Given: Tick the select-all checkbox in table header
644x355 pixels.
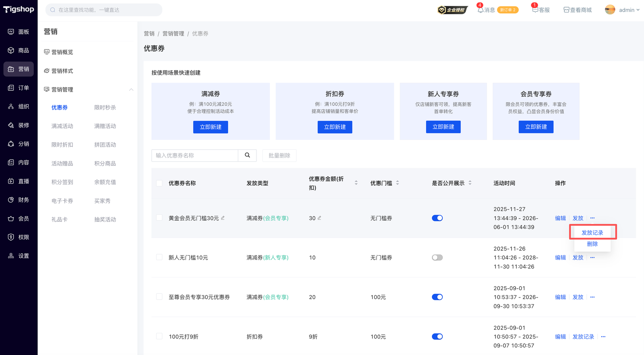Looking at the screenshot, I should pos(159,183).
